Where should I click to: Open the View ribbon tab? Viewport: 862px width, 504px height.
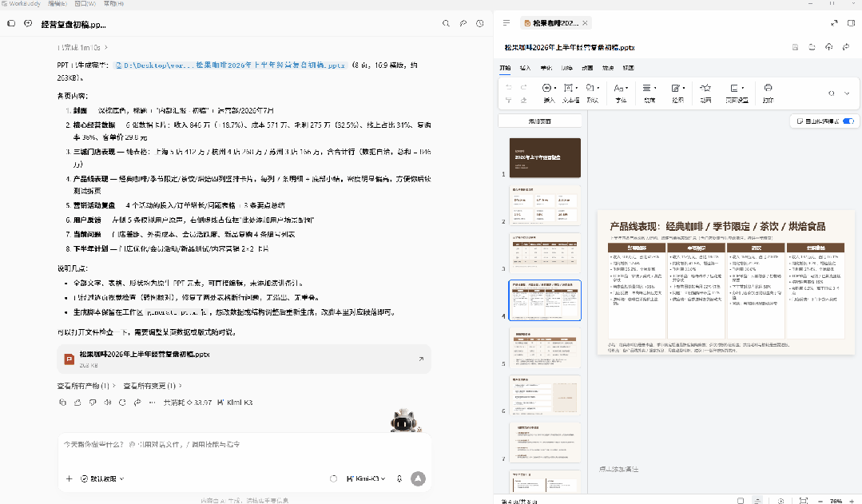coord(629,68)
